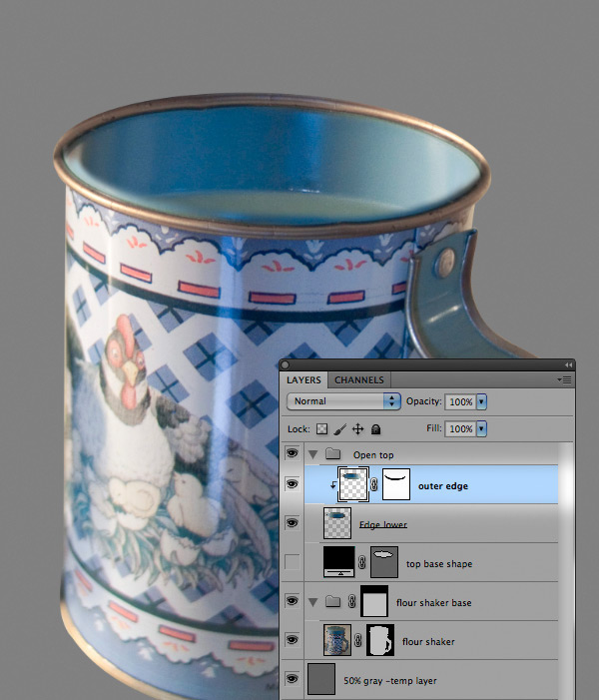Lock position move icon
This screenshot has width=599, height=700.
[x=358, y=429]
